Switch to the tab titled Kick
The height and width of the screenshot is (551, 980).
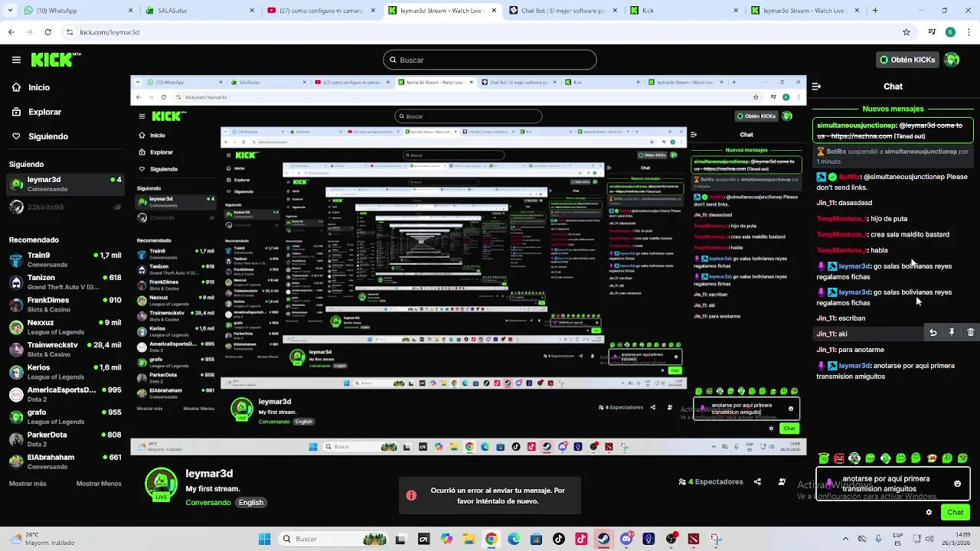[x=684, y=11]
